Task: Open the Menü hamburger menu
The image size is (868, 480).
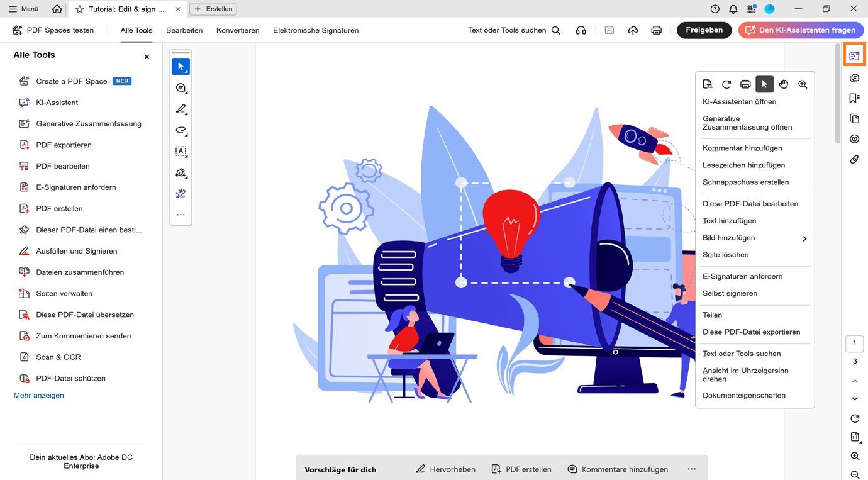Action: pos(23,9)
